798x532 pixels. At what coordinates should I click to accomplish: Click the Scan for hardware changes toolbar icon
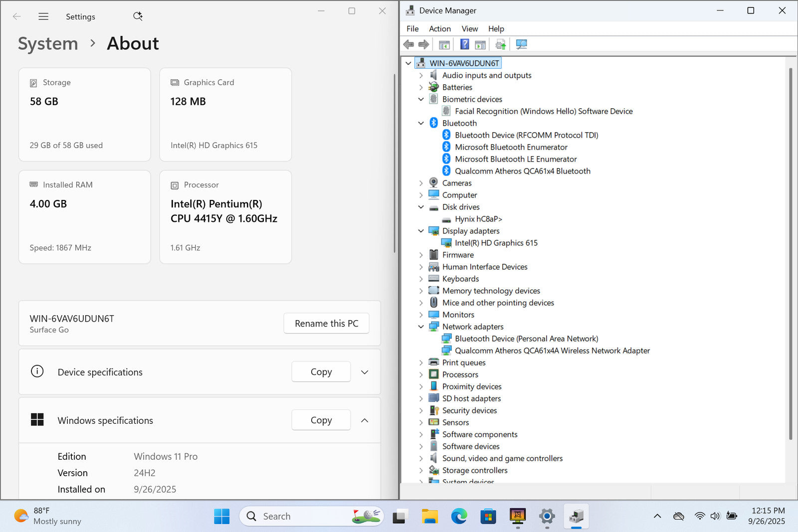(521, 44)
